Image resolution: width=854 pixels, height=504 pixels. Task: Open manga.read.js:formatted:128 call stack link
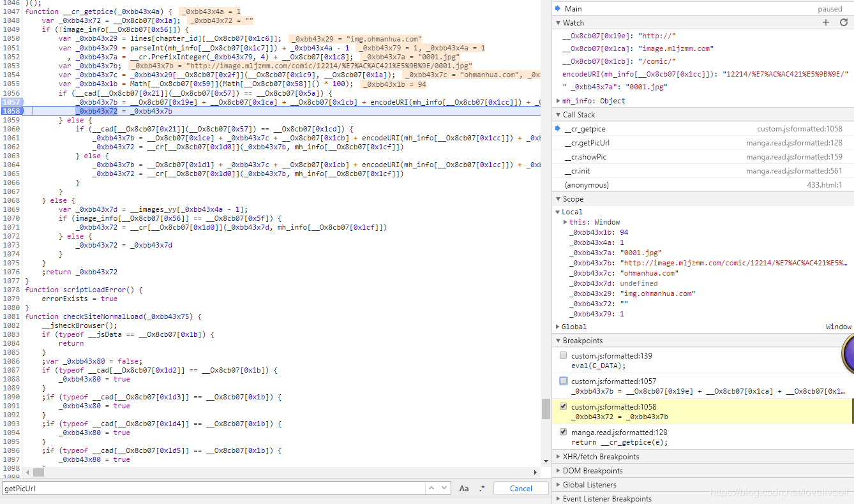794,143
